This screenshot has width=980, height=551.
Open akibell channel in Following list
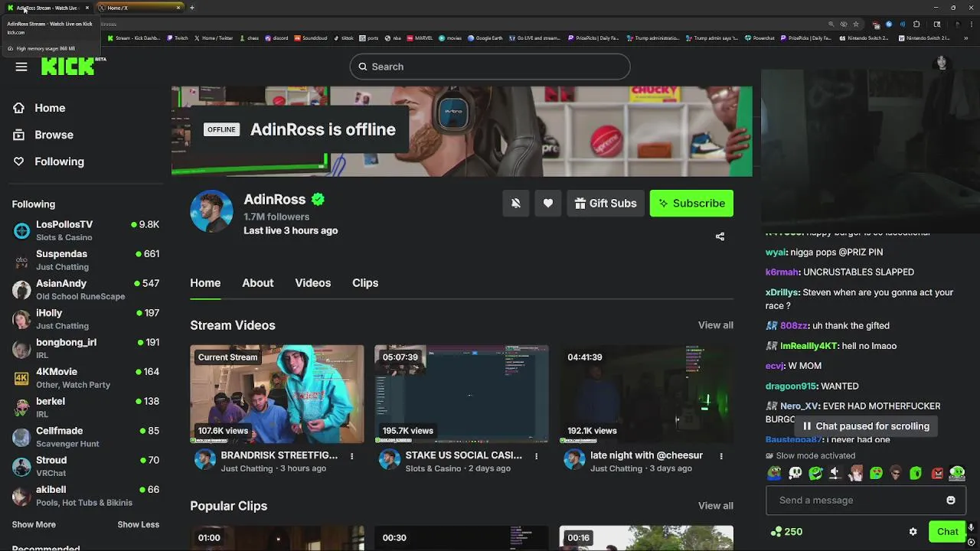(86, 496)
